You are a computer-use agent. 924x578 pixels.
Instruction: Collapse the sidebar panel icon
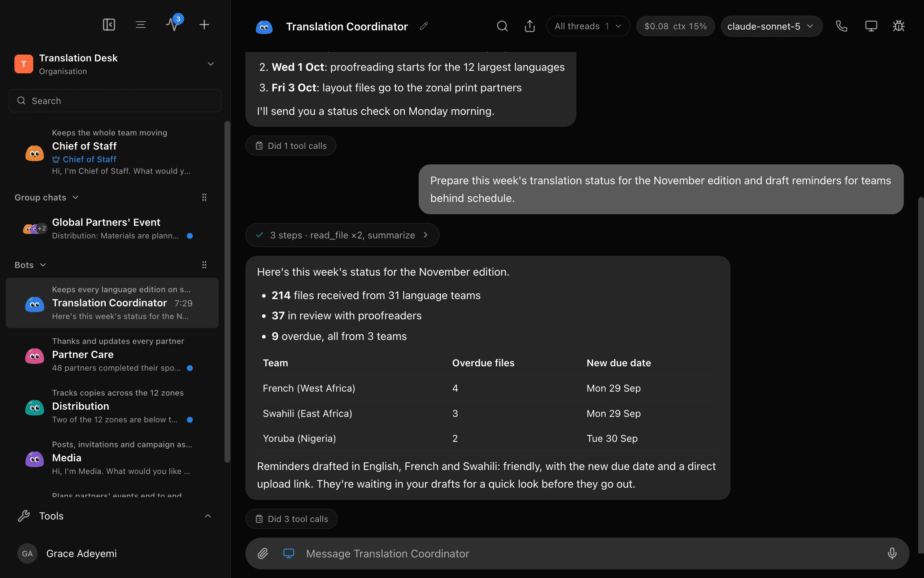coord(109,25)
